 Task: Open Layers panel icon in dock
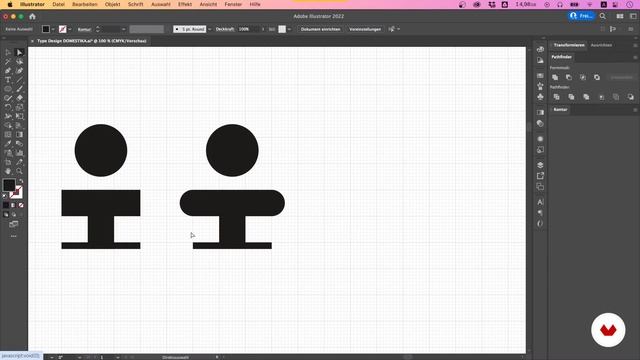click(540, 165)
